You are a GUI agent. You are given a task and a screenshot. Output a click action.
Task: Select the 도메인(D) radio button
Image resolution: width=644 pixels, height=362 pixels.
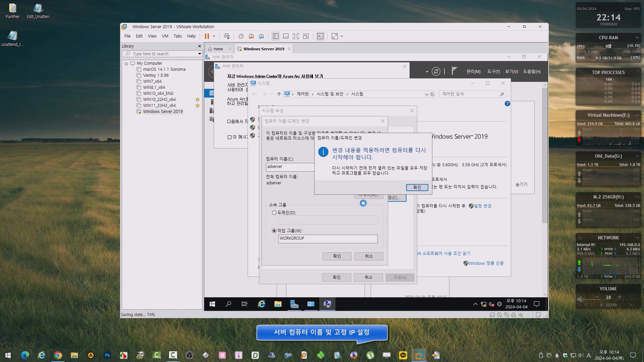click(274, 213)
